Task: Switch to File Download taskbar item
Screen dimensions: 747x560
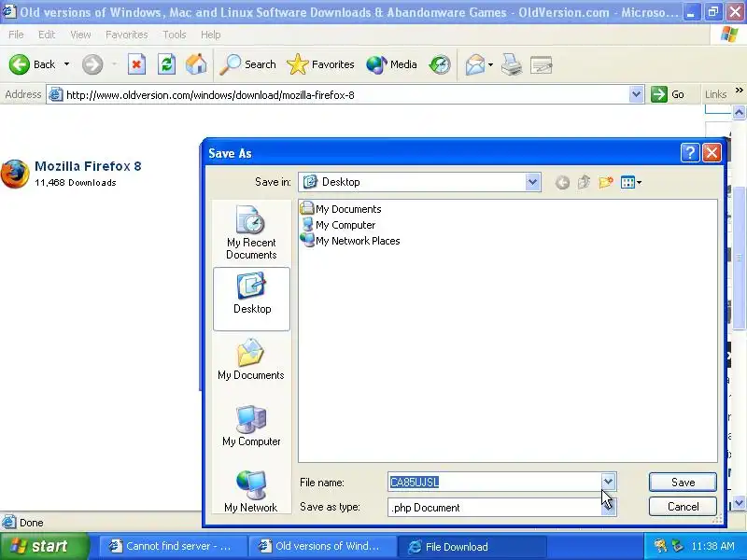Action: tap(472, 546)
